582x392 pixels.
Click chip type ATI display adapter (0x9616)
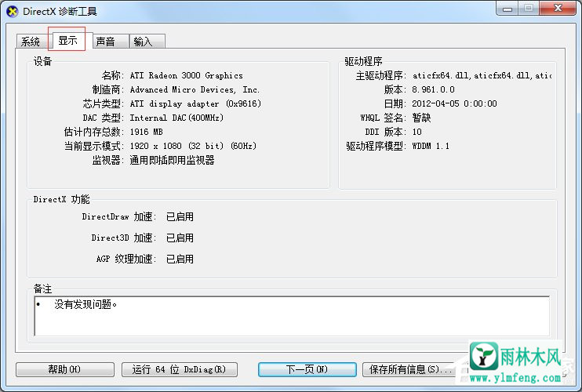click(x=195, y=103)
